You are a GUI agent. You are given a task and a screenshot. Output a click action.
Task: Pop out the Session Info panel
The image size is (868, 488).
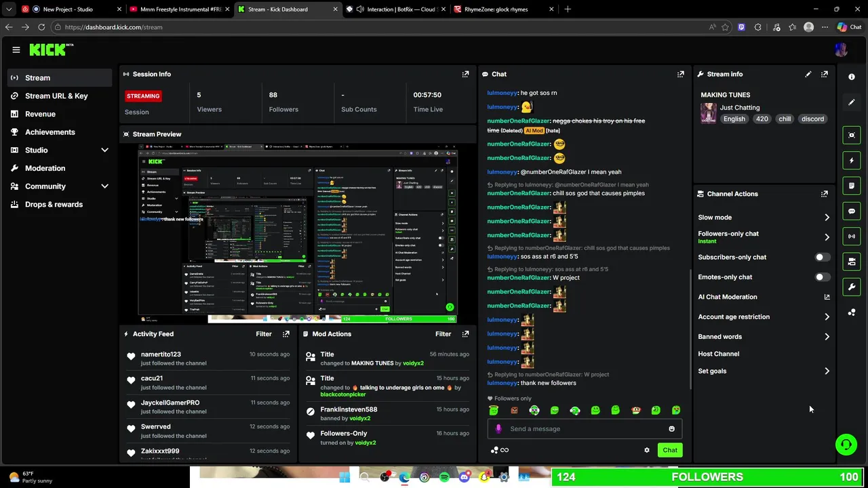[465, 74]
